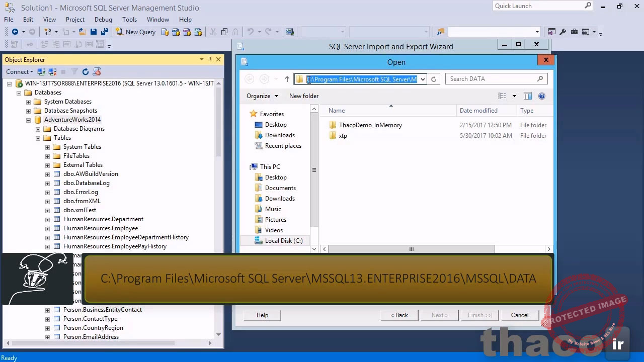Click the New folder button
The image size is (644, 362).
pos(304,96)
